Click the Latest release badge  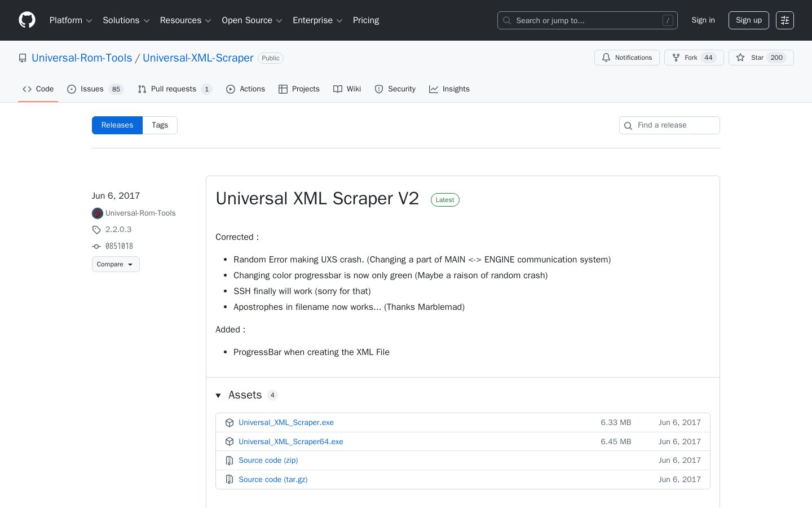pos(445,200)
